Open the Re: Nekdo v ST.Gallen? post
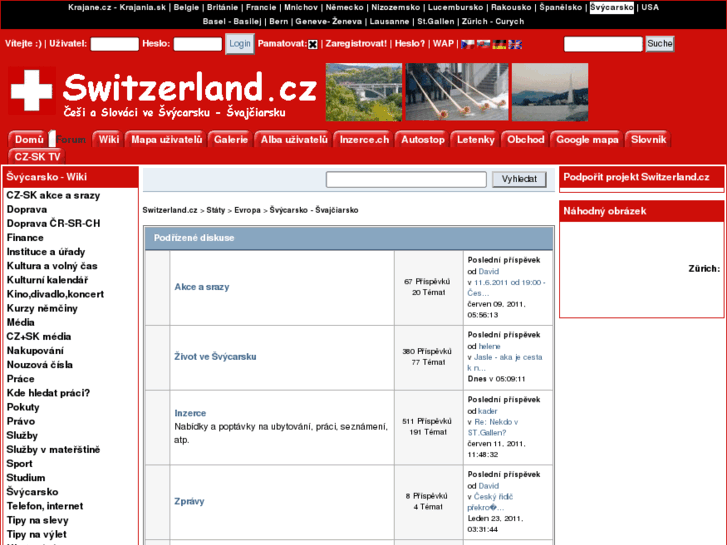This screenshot has height=545, width=727. click(x=493, y=427)
